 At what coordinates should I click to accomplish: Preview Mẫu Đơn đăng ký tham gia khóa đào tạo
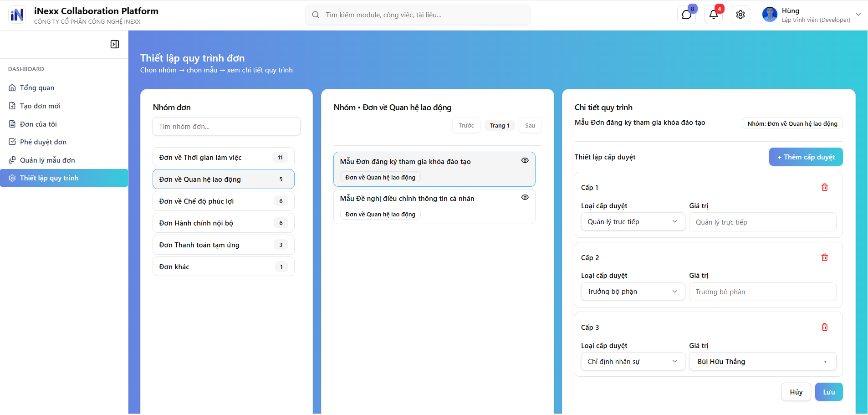(525, 160)
